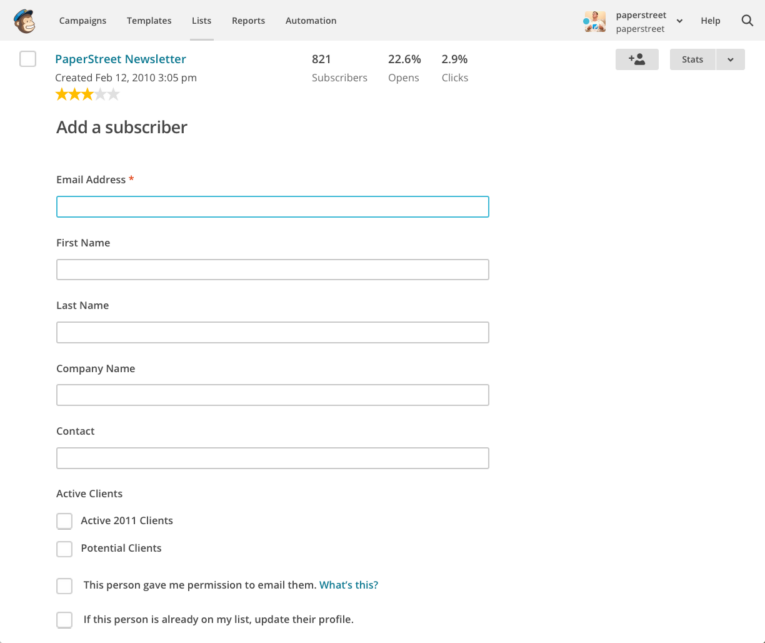Check the update their profile checkbox
The image size is (765, 643).
64,620
